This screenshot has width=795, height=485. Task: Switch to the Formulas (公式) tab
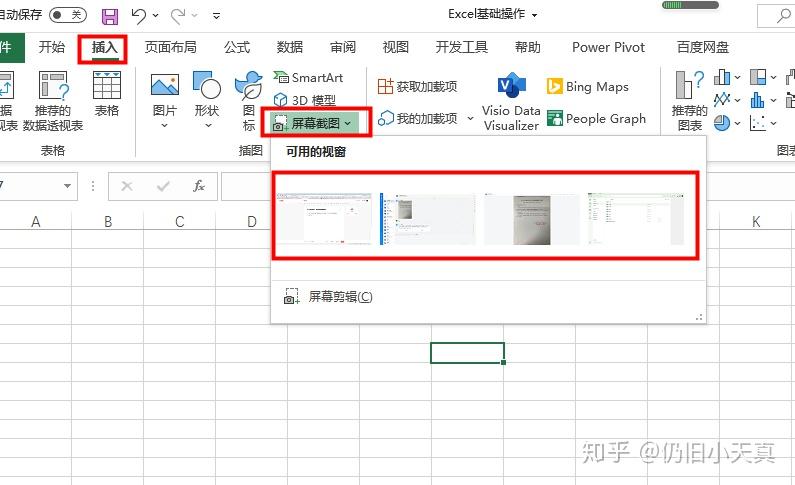[x=237, y=47]
